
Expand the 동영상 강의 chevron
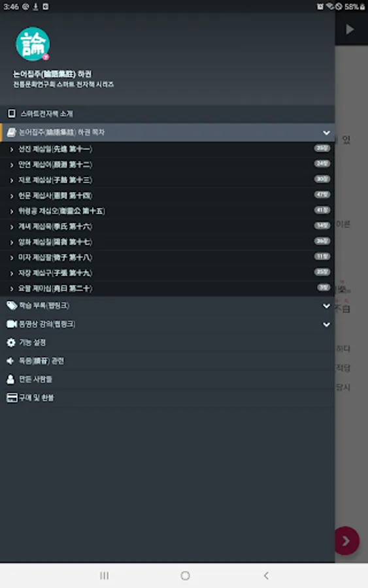point(326,324)
